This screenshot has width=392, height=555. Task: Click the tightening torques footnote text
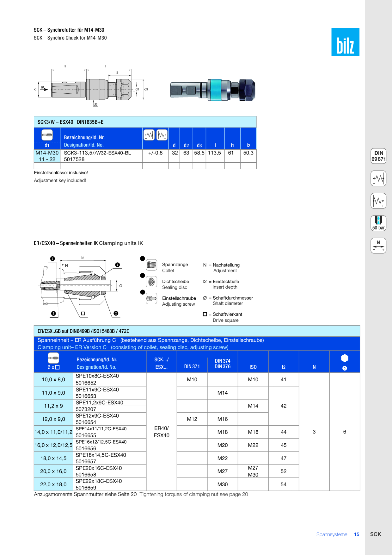pos(141,494)
